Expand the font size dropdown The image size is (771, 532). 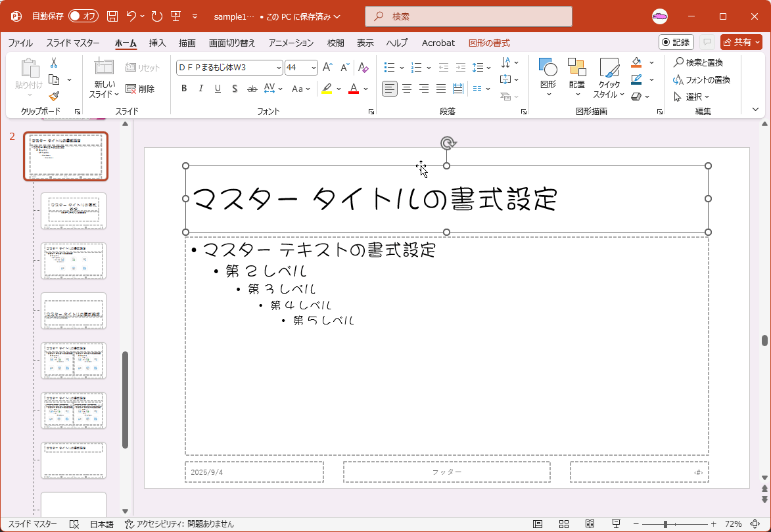tap(314, 68)
